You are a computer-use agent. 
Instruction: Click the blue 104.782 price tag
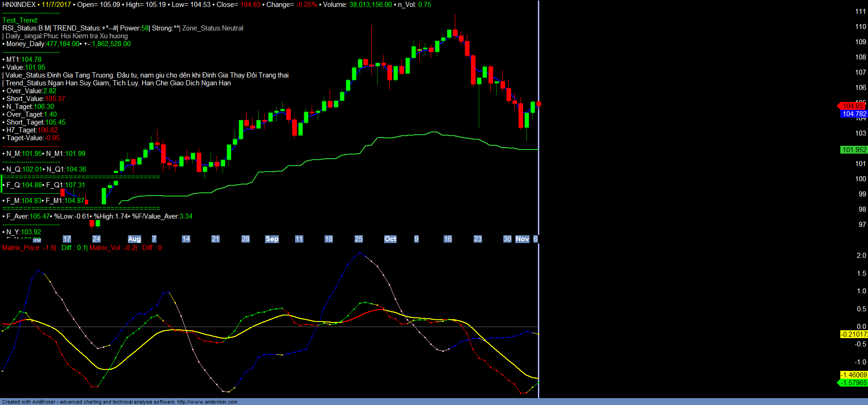pyautogui.click(x=854, y=114)
